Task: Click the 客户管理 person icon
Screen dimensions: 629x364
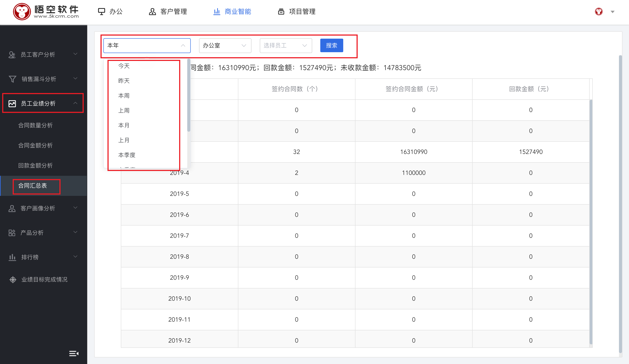Action: [x=152, y=12]
